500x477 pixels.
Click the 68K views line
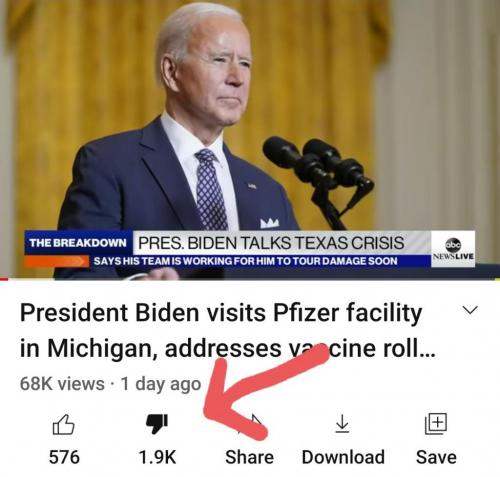pos(110,384)
